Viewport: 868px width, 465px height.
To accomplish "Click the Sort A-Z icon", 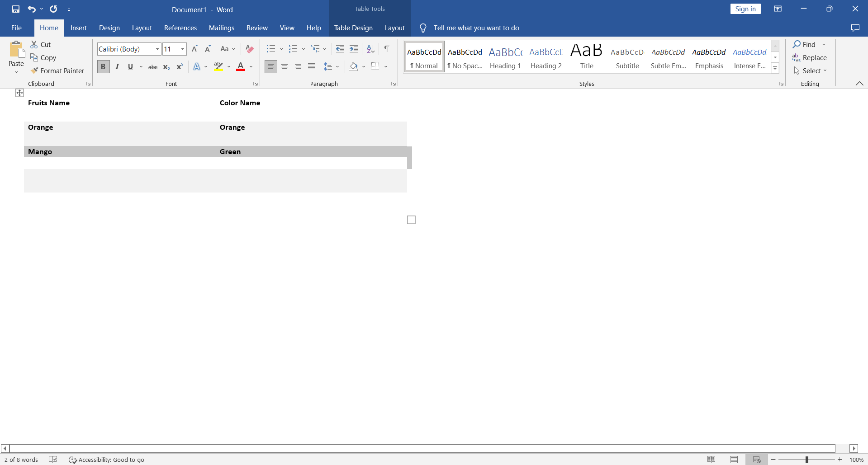I will coord(370,49).
